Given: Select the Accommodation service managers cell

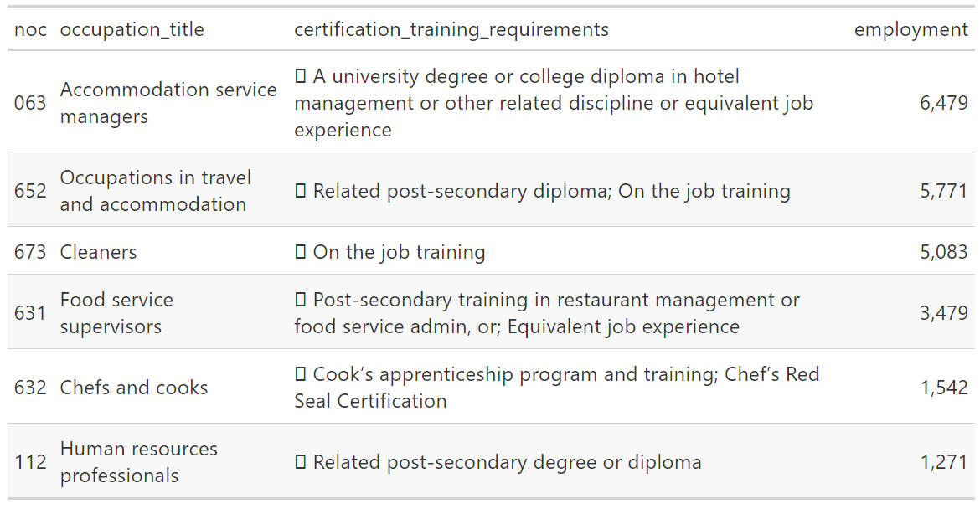Looking at the screenshot, I should point(168,103).
